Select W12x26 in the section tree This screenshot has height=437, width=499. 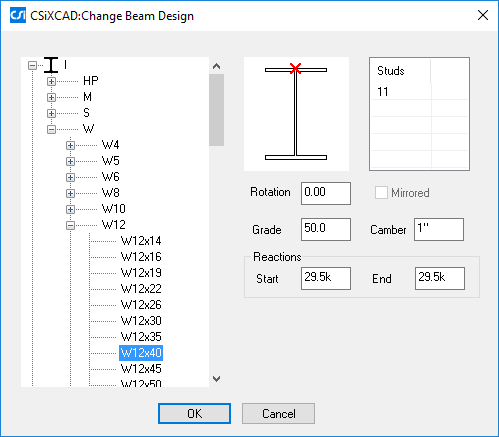click(x=141, y=305)
